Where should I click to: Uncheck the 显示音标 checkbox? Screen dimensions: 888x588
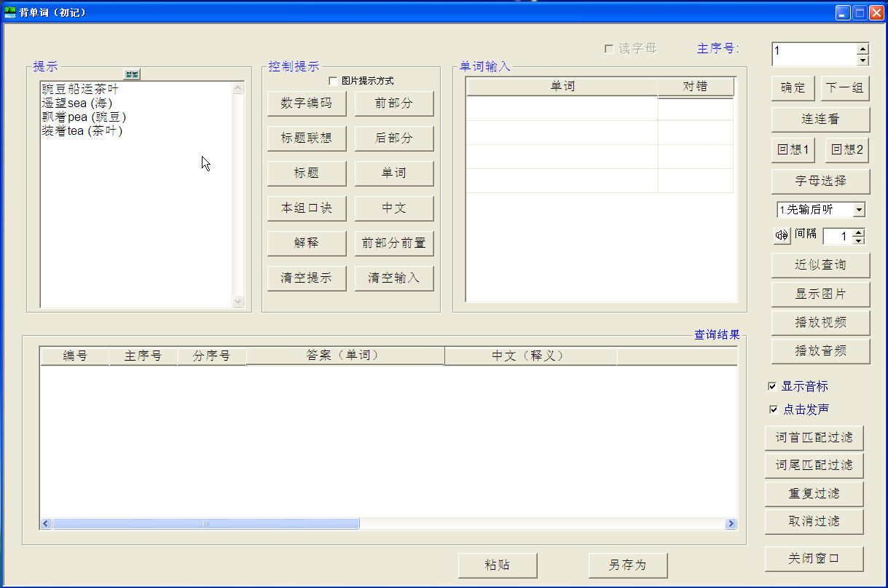(772, 386)
